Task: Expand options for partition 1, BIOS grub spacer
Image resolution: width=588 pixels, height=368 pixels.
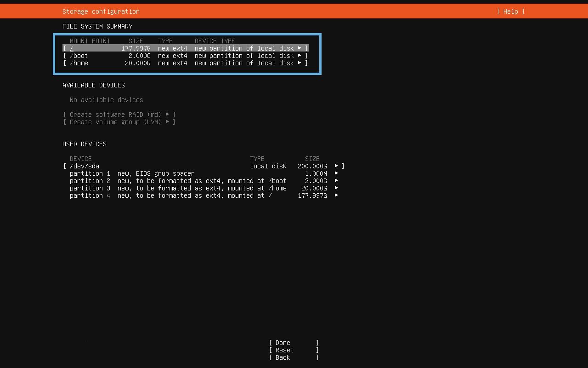Action: coord(336,173)
